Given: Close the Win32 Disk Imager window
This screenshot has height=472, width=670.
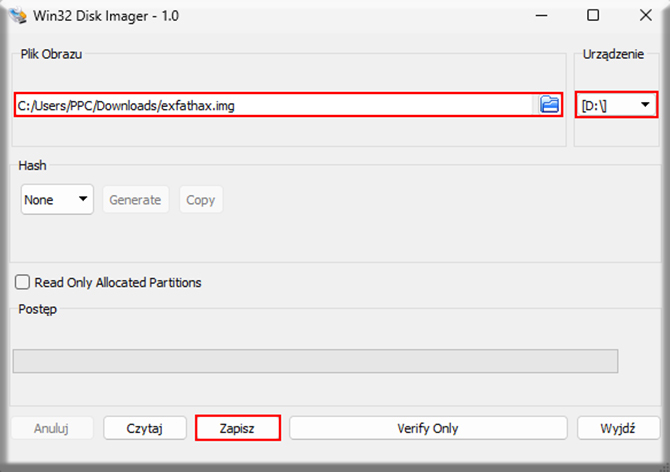Looking at the screenshot, I should [646, 16].
